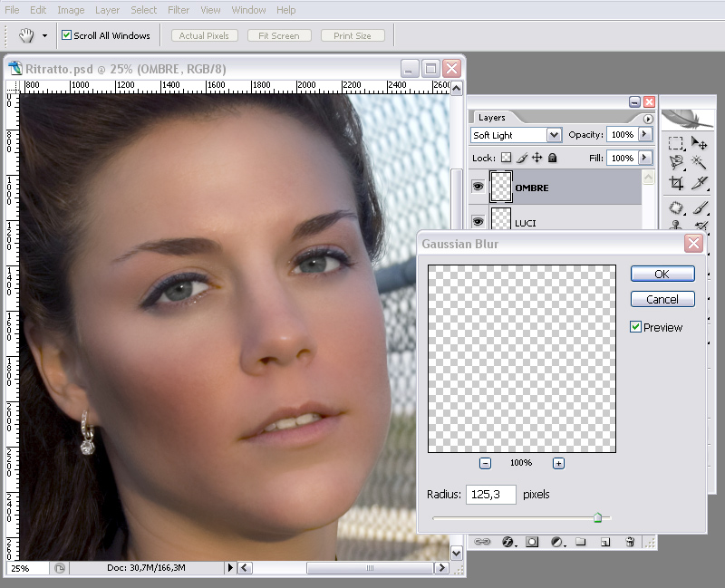Open the Hand tool preset picker arrow
Image resolution: width=725 pixels, height=588 pixels.
(43, 36)
